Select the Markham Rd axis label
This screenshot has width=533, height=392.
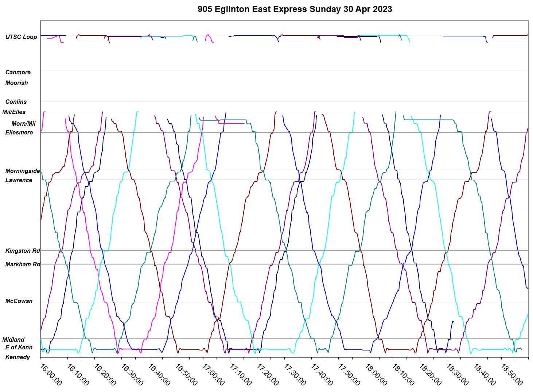coord(22,264)
